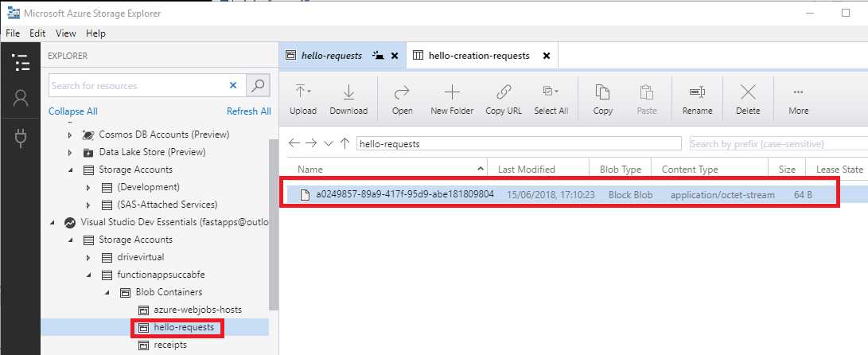
Task: Open the Explorer tree view sidebar icon
Action: pos(21,63)
